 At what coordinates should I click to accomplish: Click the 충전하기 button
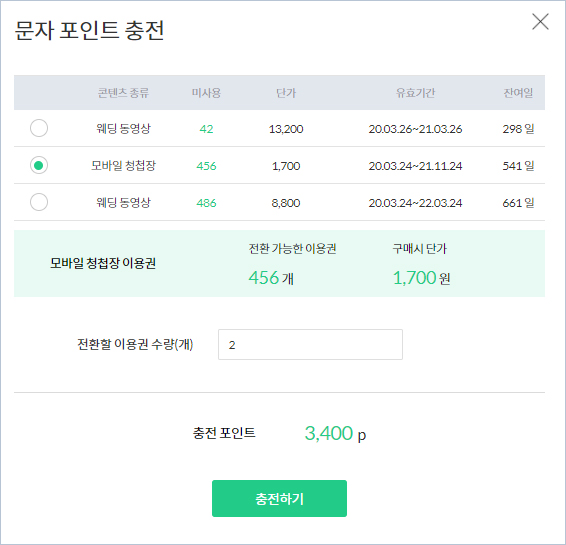(279, 498)
